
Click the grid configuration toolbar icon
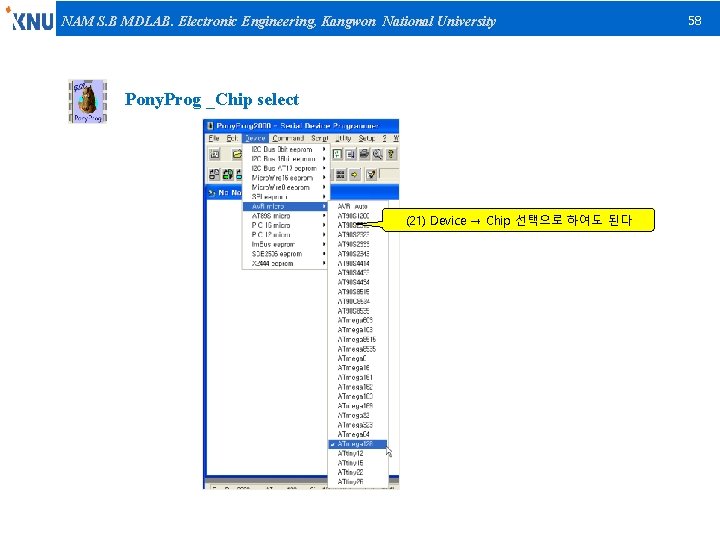tap(340, 174)
